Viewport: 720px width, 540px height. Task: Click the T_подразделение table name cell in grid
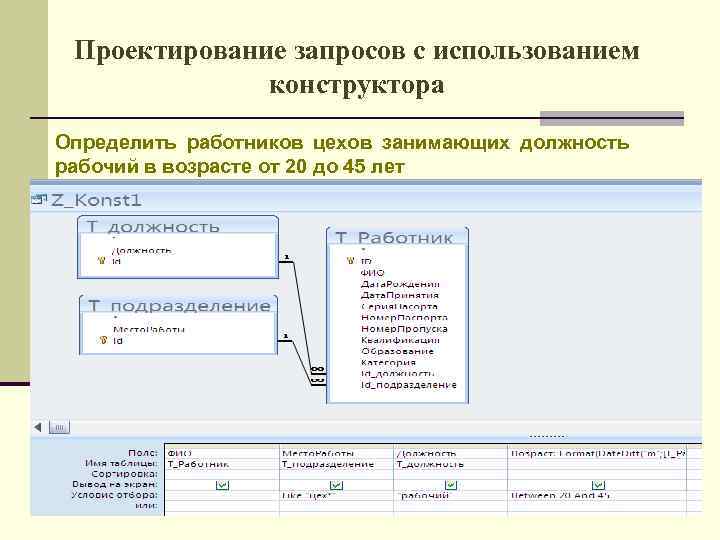pos(337,464)
